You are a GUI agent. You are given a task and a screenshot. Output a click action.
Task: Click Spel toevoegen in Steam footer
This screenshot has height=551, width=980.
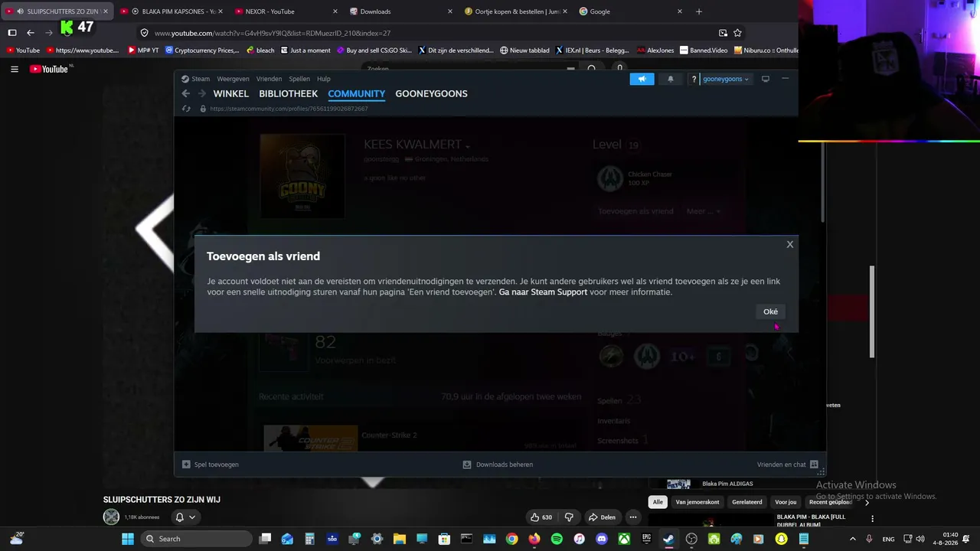coord(211,465)
